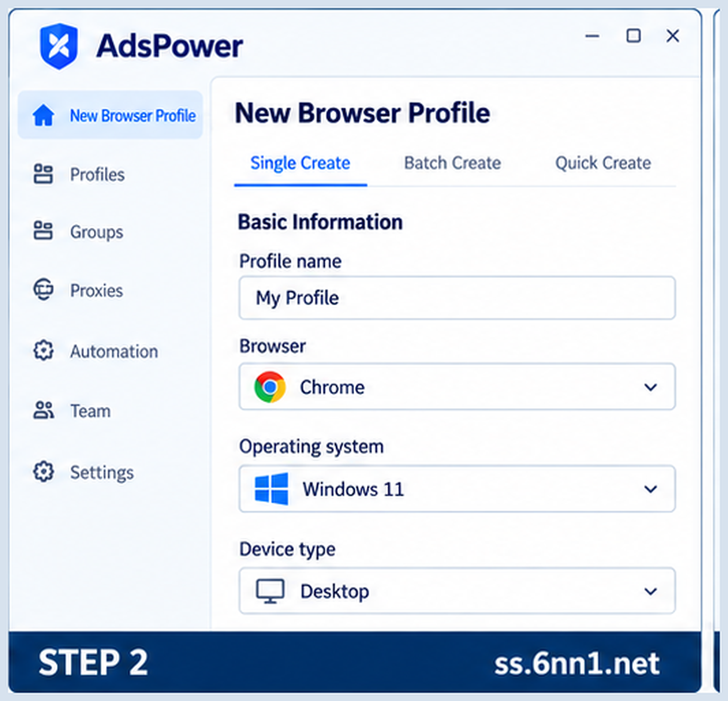
Task: Open the Device type dropdown showing Desktop
Action: tap(457, 591)
